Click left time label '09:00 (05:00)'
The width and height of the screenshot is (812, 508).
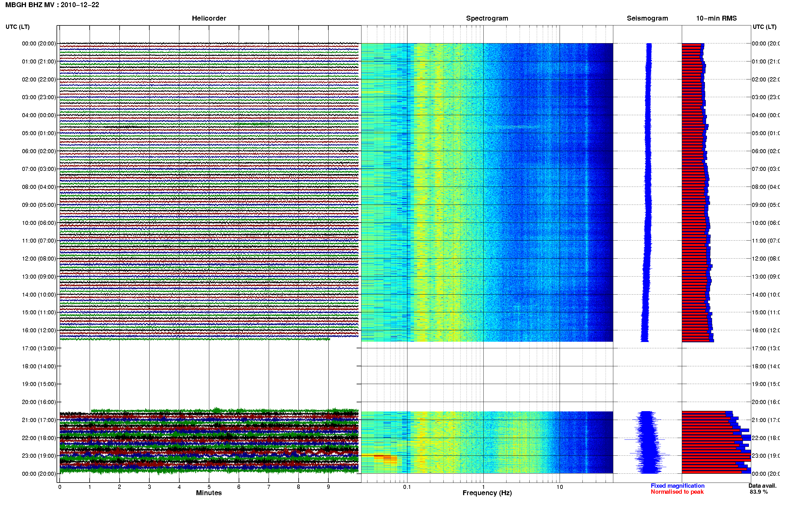tap(39, 205)
